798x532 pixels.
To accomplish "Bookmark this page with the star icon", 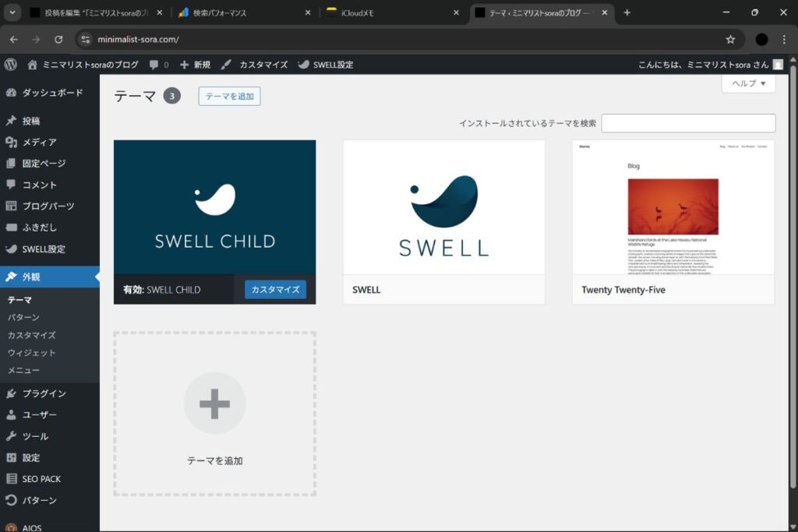I will [x=730, y=39].
